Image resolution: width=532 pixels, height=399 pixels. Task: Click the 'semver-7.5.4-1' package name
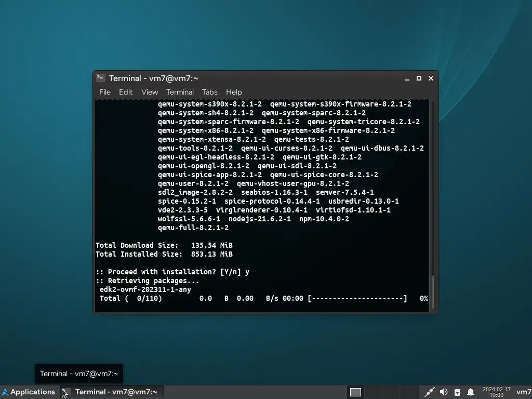[345, 192]
